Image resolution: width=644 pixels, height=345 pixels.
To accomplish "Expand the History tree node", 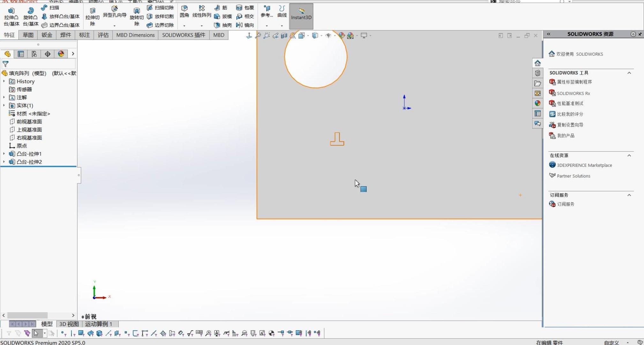I will [4, 81].
